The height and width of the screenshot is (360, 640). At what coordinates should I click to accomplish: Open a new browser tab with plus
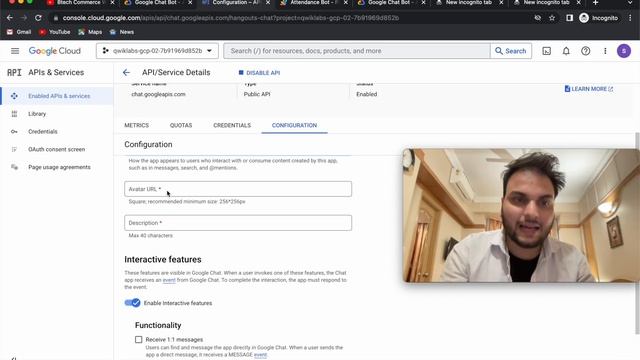(596, 2)
